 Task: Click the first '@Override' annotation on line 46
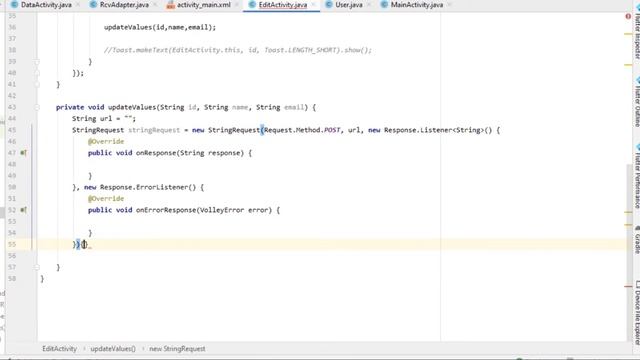(x=106, y=142)
